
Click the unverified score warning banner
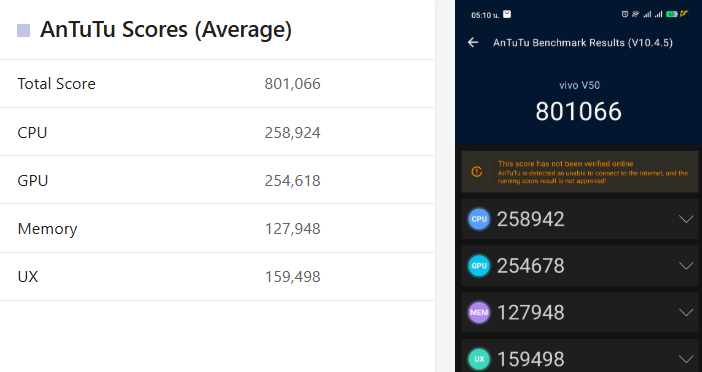coord(579,172)
